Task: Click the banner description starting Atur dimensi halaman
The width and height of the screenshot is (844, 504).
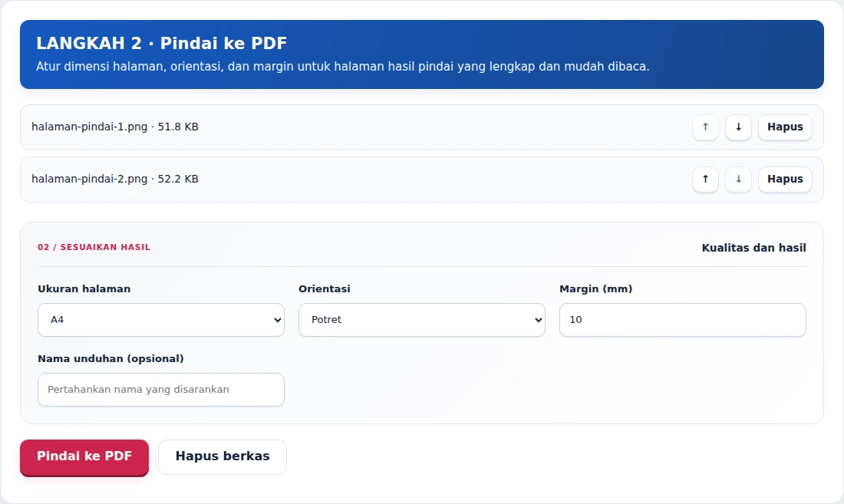Action: point(342,67)
